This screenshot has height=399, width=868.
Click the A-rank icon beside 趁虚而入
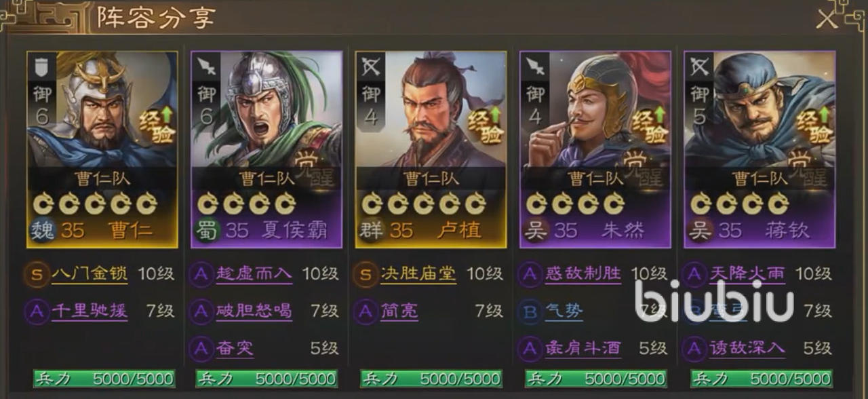click(201, 274)
